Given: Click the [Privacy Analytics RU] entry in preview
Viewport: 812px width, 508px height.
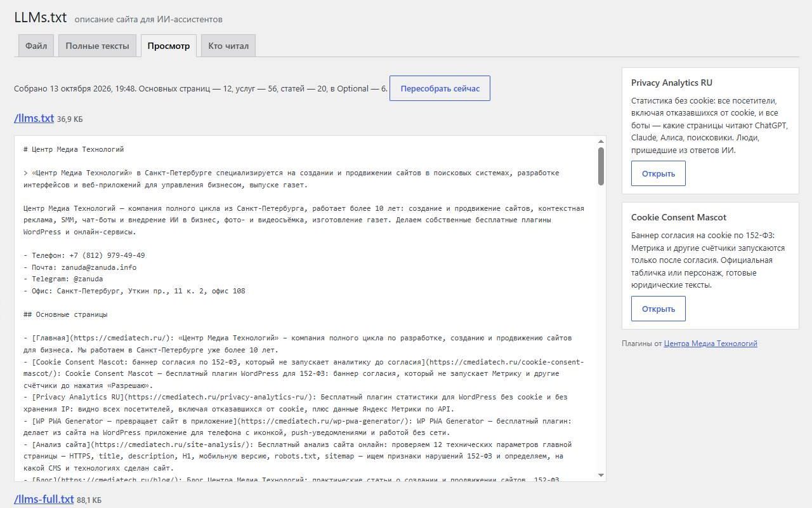Looking at the screenshot, I should [296, 403].
